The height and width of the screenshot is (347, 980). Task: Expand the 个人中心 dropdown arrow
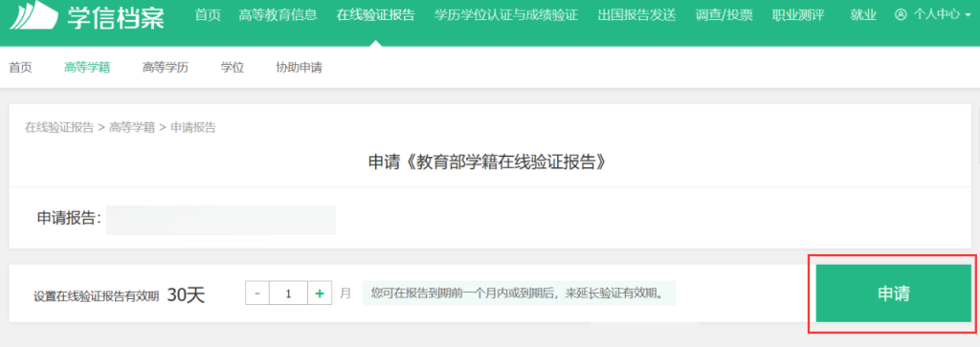coord(969,15)
